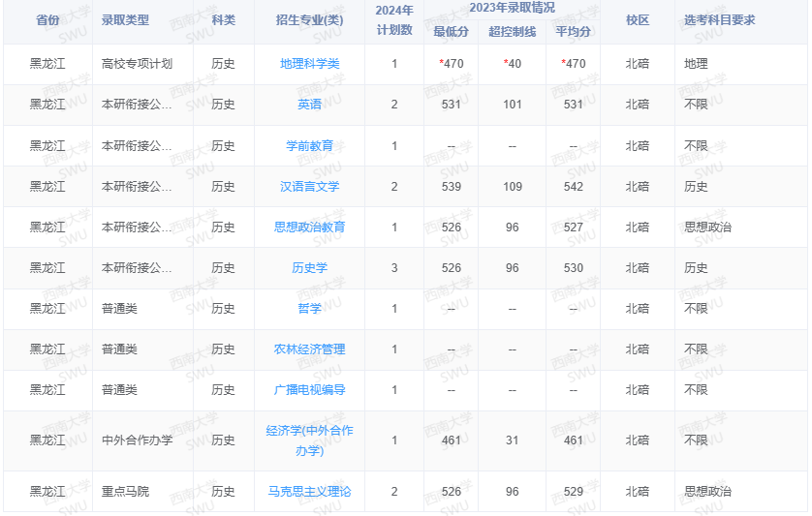Click average score 529 in 马克思主义理论 row
The width and height of the screenshot is (812, 516).
574,492
